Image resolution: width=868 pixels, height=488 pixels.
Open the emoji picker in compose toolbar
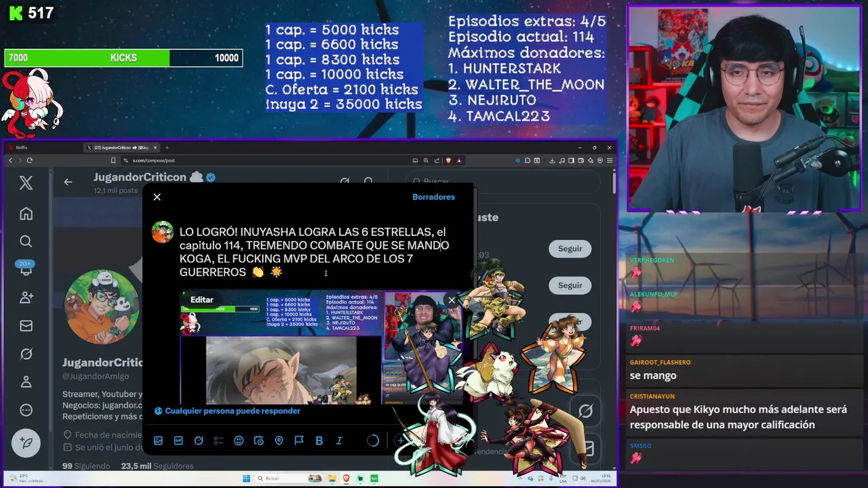pyautogui.click(x=239, y=441)
